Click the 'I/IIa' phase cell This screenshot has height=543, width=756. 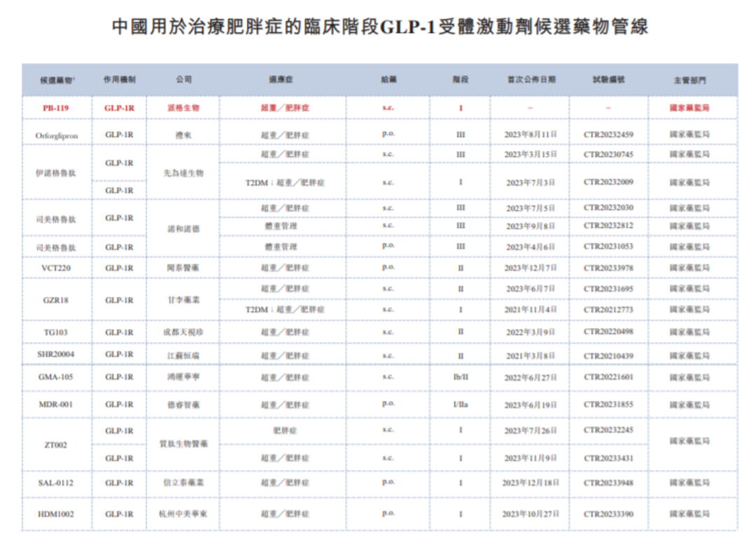(x=461, y=404)
